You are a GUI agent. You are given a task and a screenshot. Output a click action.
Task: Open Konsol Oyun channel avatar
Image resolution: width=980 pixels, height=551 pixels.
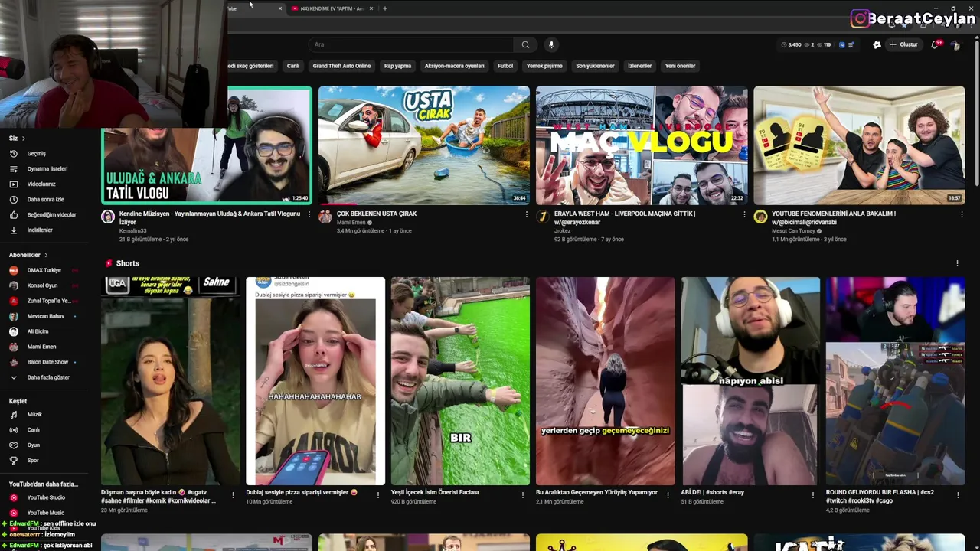pyautogui.click(x=13, y=285)
